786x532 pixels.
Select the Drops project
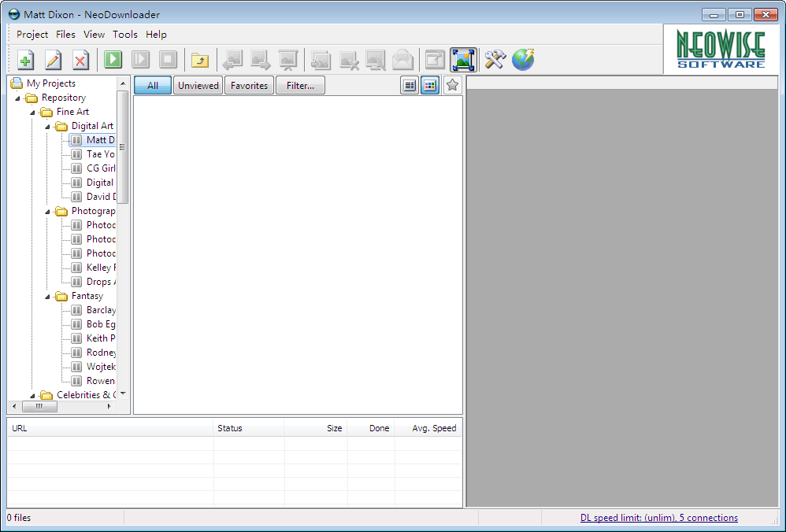(x=101, y=282)
